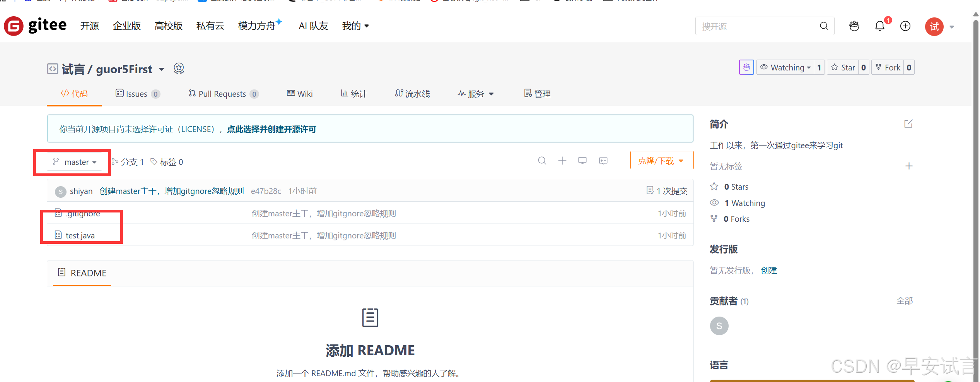The width and height of the screenshot is (980, 382).
Task: Open commit hash e47b28c
Action: (266, 191)
